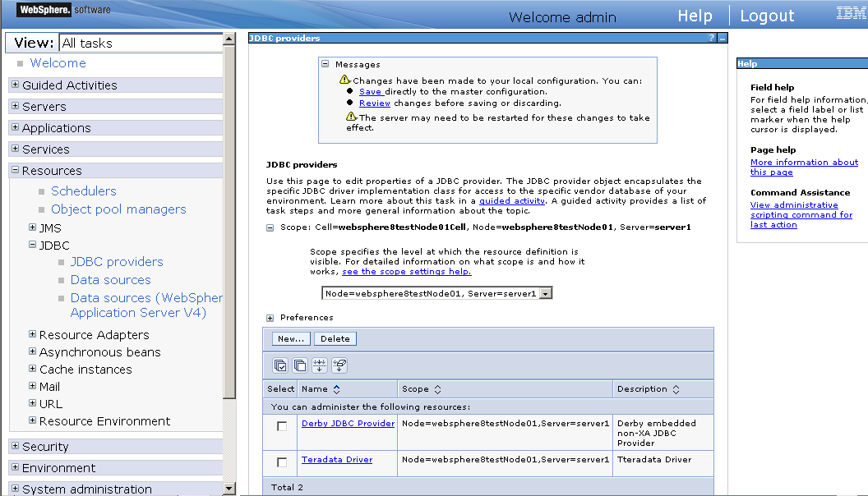Screen dimensions: 868x496
Task: Click the clear filter value icon
Action: coord(339,365)
